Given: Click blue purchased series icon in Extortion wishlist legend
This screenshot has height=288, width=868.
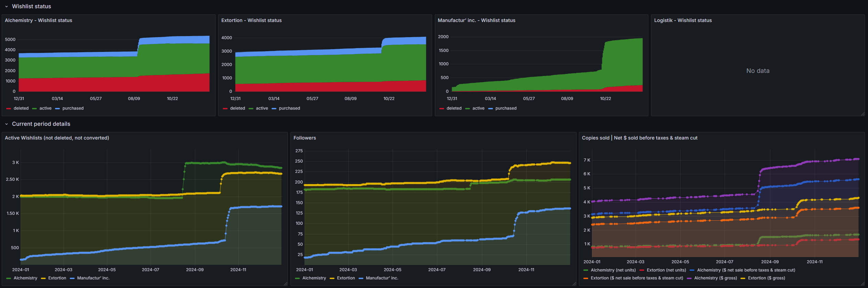Looking at the screenshot, I should (274, 109).
